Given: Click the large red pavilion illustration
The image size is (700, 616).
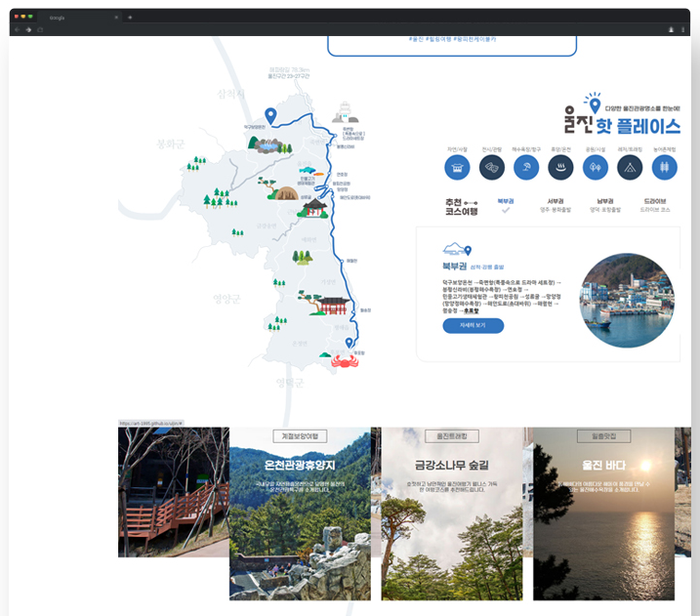Looking at the screenshot, I should point(324,303).
